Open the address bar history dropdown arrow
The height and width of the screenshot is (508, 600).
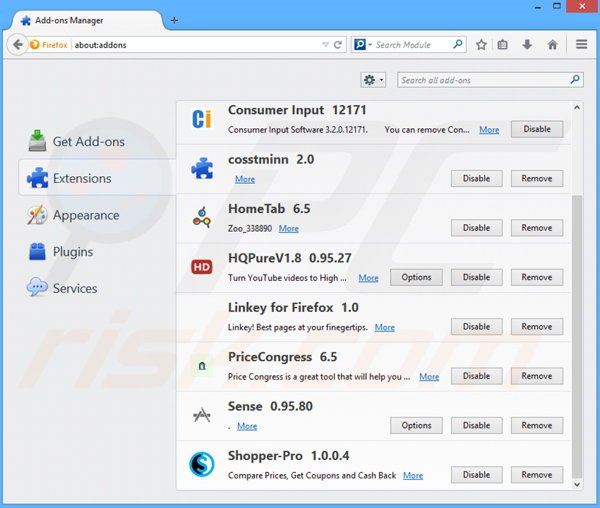pyautogui.click(x=325, y=45)
